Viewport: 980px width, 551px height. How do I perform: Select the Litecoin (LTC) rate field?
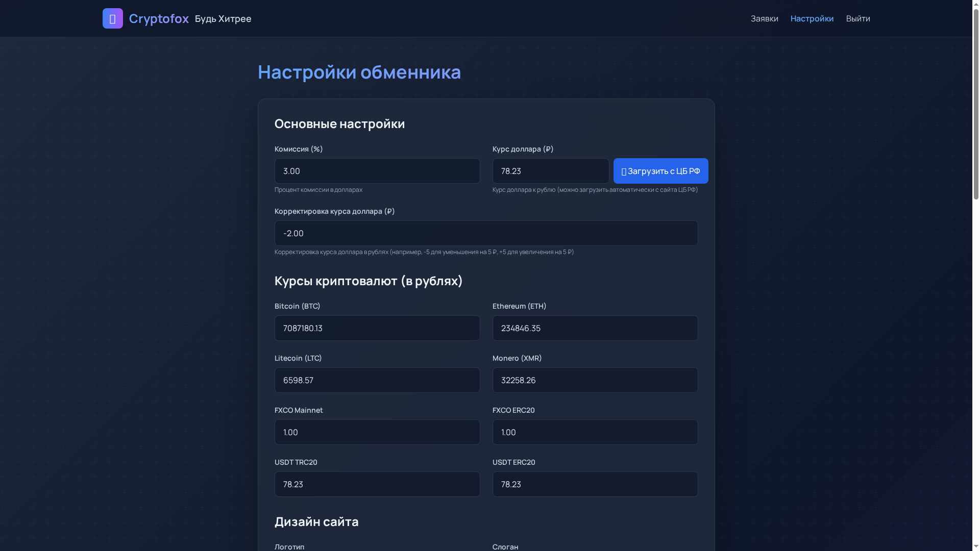(377, 380)
